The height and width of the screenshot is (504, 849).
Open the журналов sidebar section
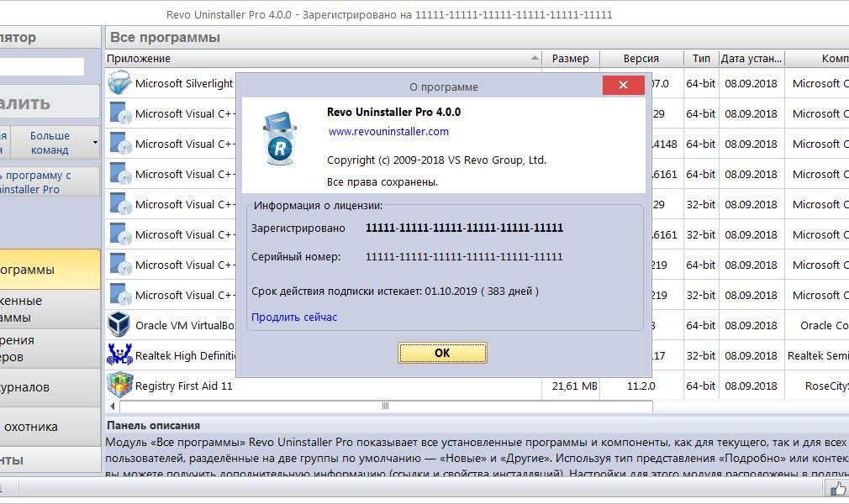(50, 387)
